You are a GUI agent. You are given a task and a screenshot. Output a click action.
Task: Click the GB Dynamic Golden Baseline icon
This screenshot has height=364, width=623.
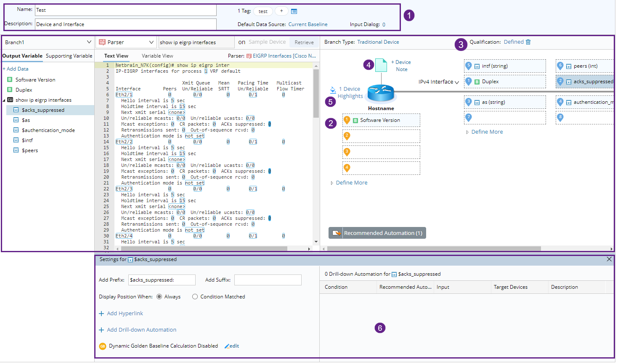pos(102,346)
